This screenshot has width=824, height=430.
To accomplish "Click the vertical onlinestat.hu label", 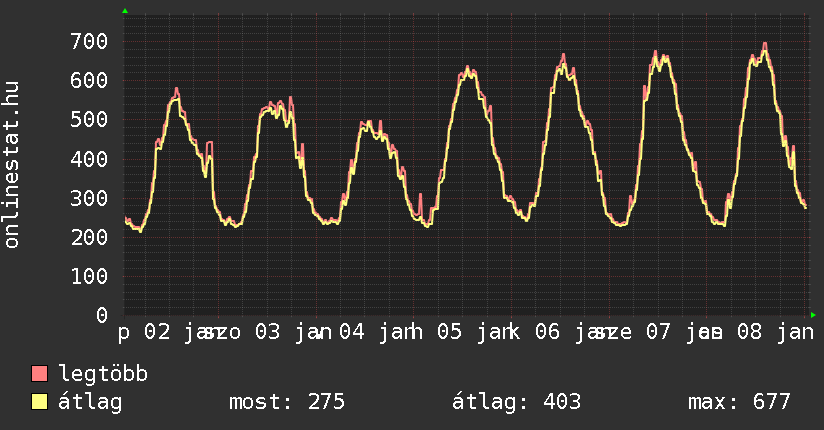I will click(12, 165).
